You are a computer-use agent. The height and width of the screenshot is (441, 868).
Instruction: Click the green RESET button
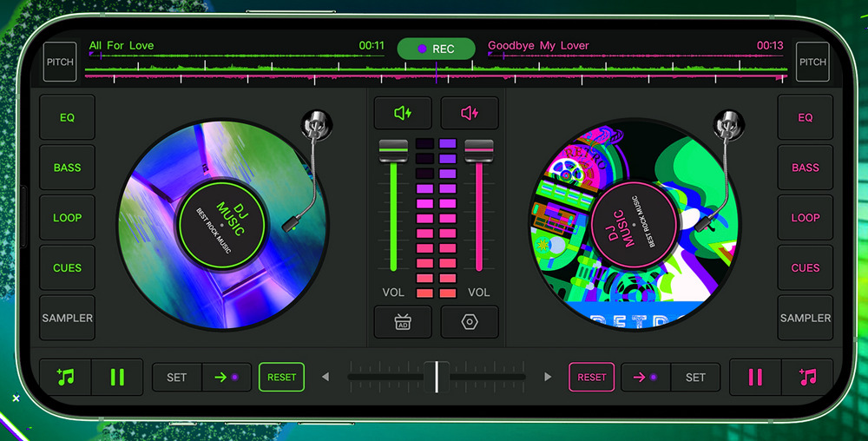point(282,378)
